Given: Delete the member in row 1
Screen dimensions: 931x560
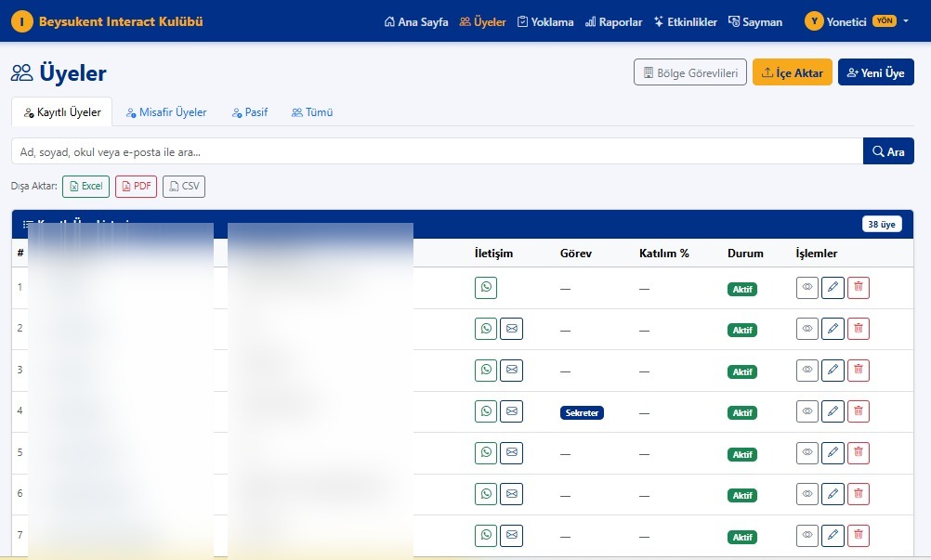Looking at the screenshot, I should (859, 288).
